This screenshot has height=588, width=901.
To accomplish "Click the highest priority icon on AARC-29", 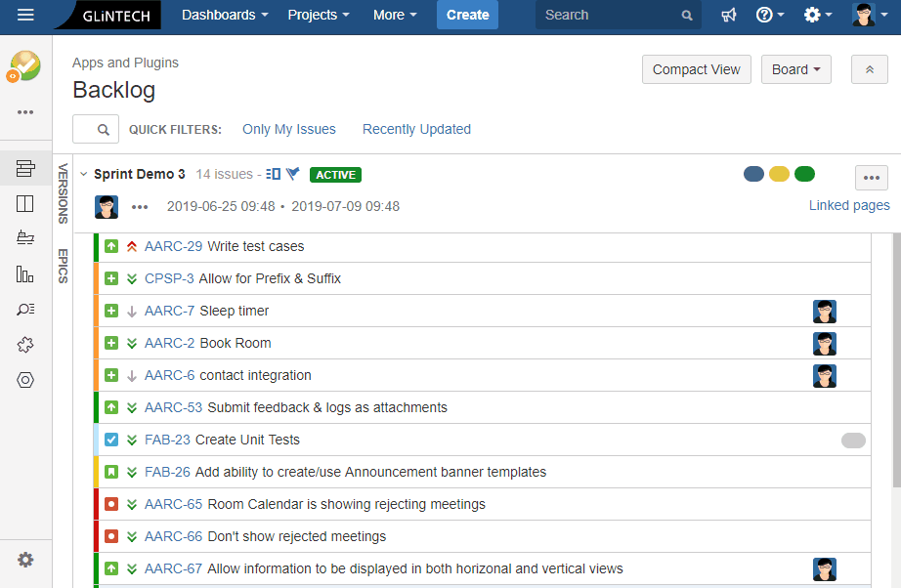I will click(132, 246).
